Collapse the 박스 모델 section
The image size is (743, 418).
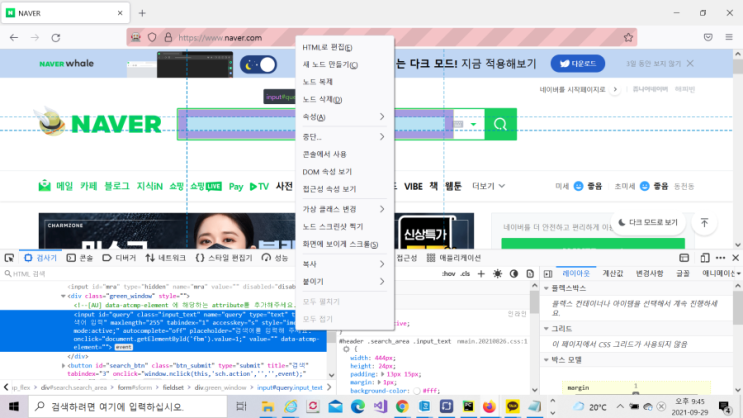coord(546,360)
